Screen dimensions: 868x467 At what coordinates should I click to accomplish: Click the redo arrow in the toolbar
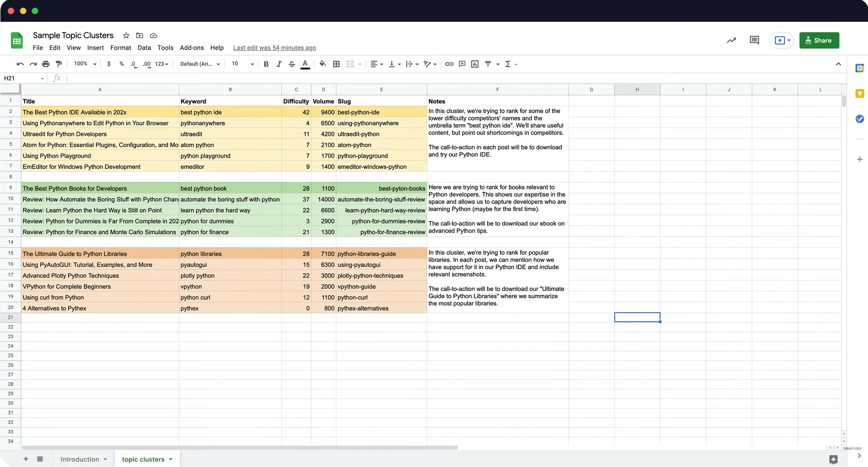tap(33, 64)
